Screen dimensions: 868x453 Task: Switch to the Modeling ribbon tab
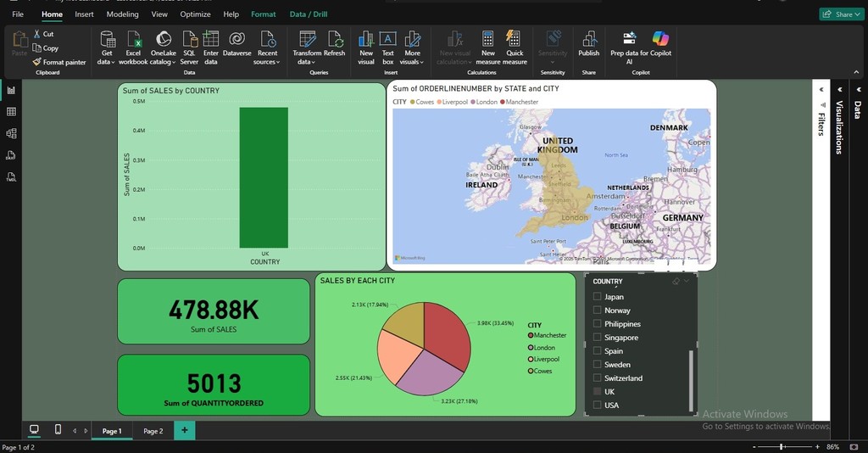click(122, 14)
